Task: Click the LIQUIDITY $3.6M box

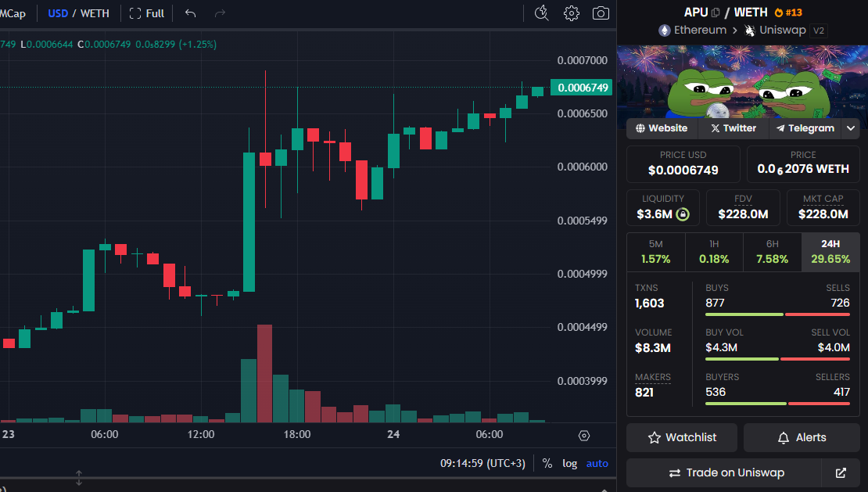Action: 663,207
